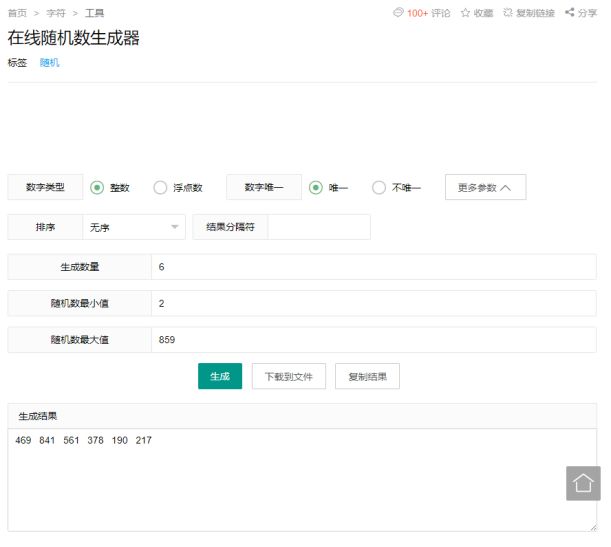
Task: Click the 数字类型 label
Action: 45,187
